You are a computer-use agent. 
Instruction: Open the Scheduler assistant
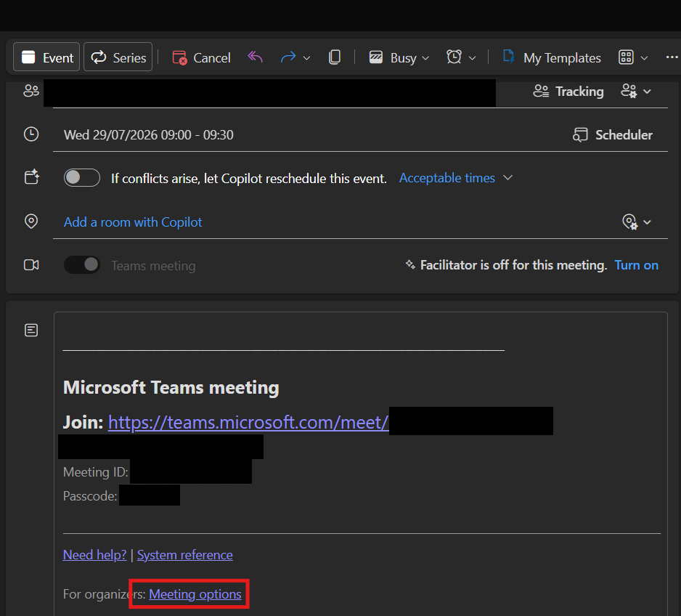612,135
